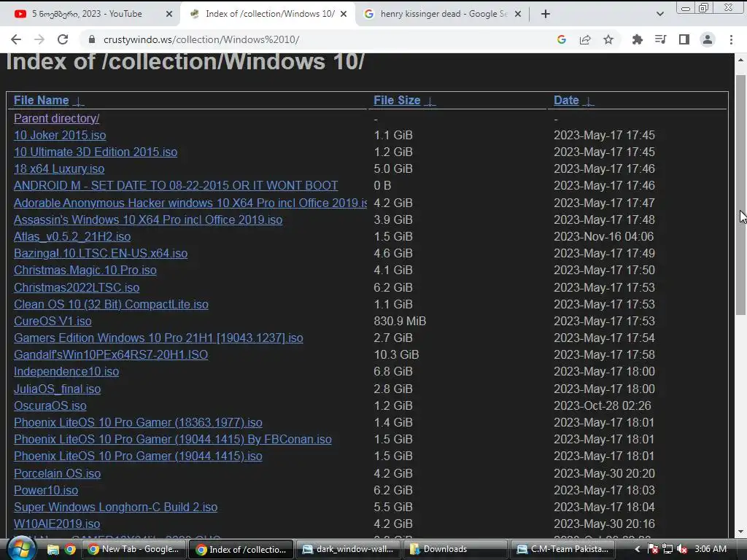Open Atlas_v0.5.2_21H2.iso link
The image size is (747, 560).
(72, 236)
